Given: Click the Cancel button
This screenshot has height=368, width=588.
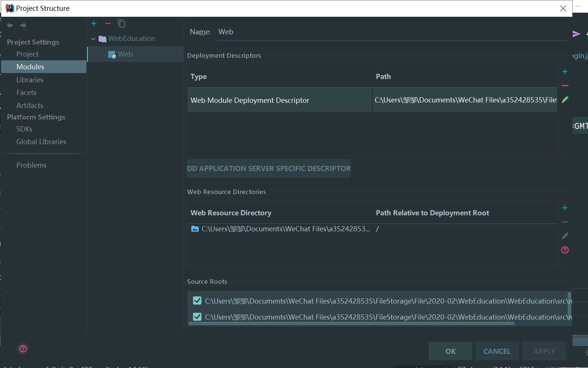Looking at the screenshot, I should click(497, 351).
